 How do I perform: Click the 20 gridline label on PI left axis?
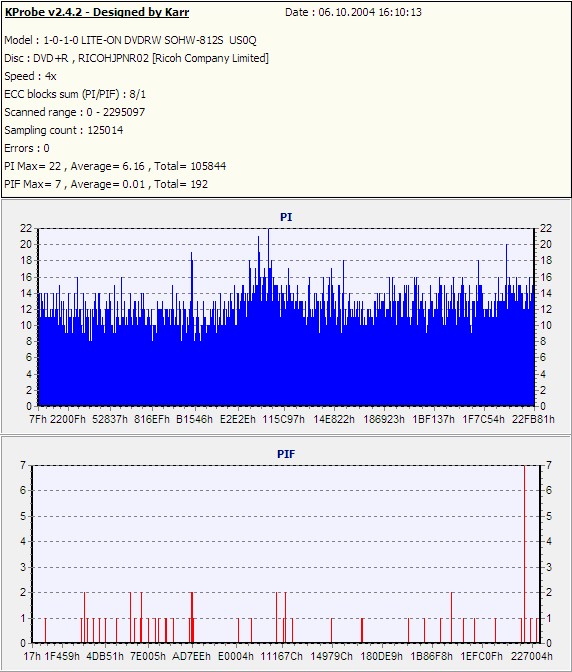26,244
